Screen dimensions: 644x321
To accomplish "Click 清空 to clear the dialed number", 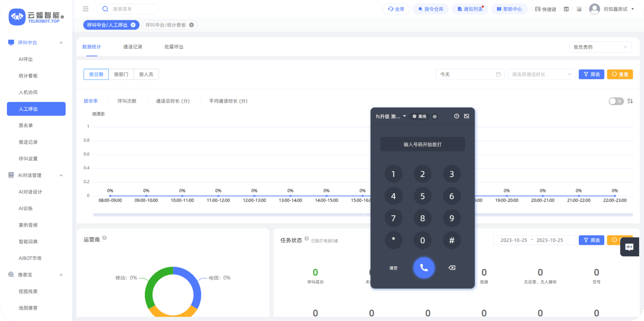I will (x=393, y=268).
